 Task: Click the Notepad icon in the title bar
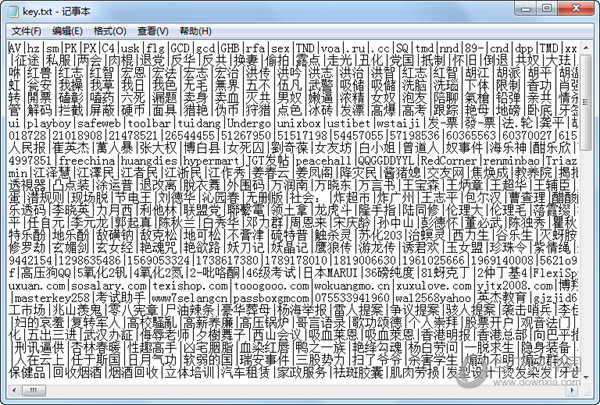point(13,11)
